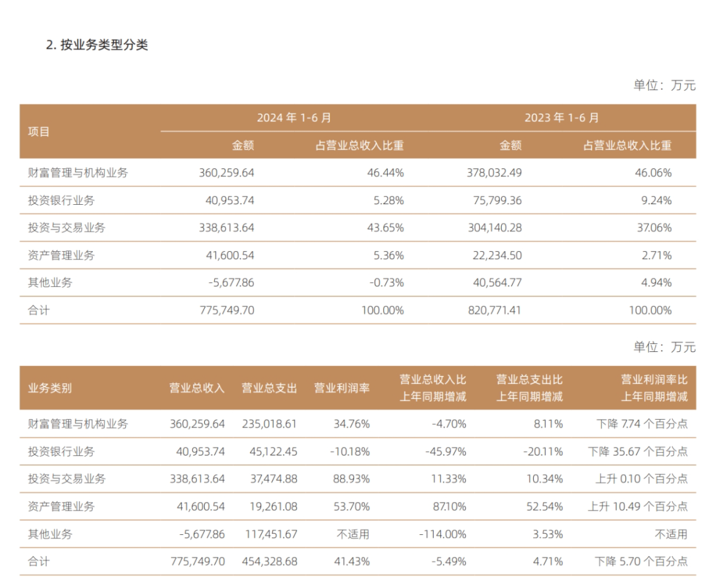Select the expense value 235,018.61
716x588 pixels.
click(x=269, y=424)
